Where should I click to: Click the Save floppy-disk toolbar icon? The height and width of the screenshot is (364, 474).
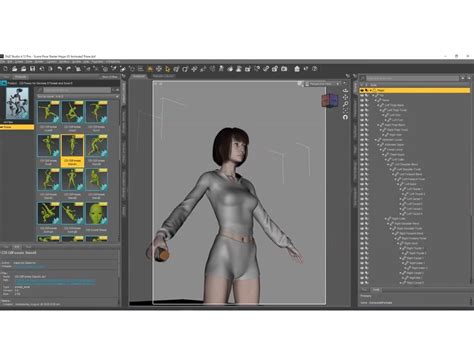32,69
